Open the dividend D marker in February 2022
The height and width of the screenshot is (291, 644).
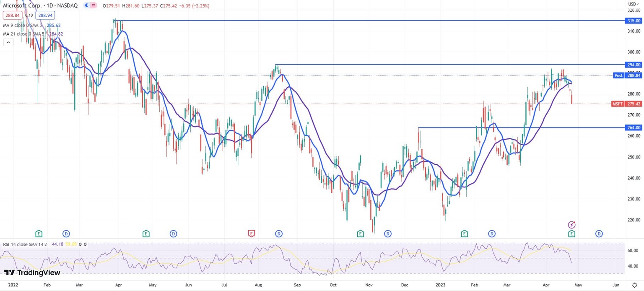[66, 233]
